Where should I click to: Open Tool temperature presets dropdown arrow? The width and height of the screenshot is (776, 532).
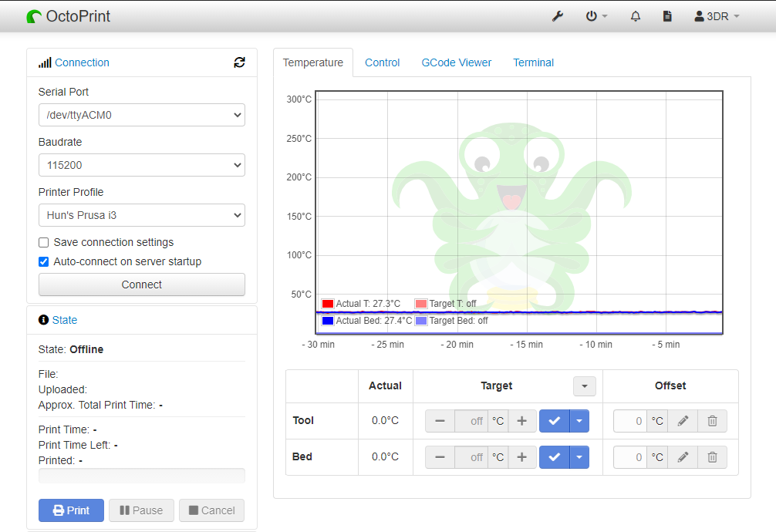pos(579,421)
